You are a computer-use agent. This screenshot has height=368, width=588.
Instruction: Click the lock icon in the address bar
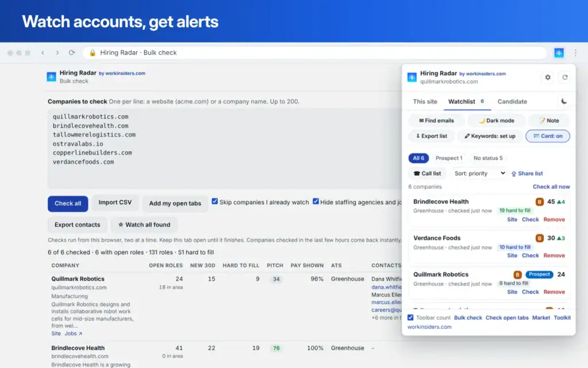tap(92, 52)
